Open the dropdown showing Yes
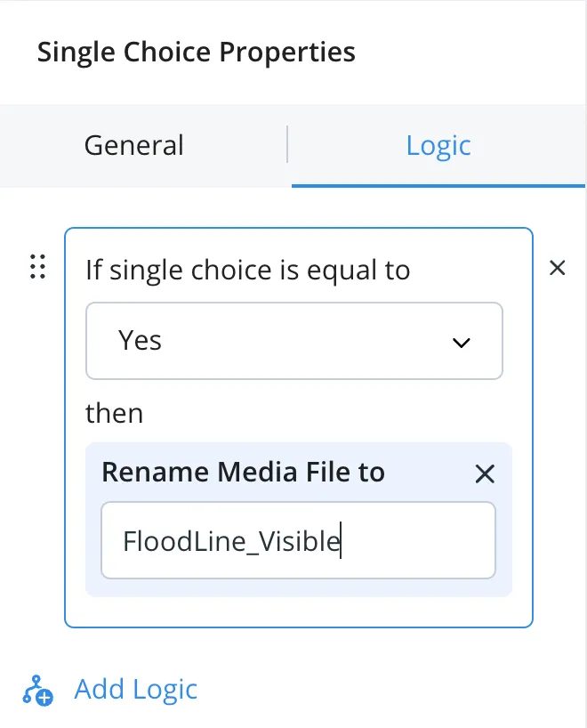The width and height of the screenshot is (587, 728). click(x=294, y=341)
